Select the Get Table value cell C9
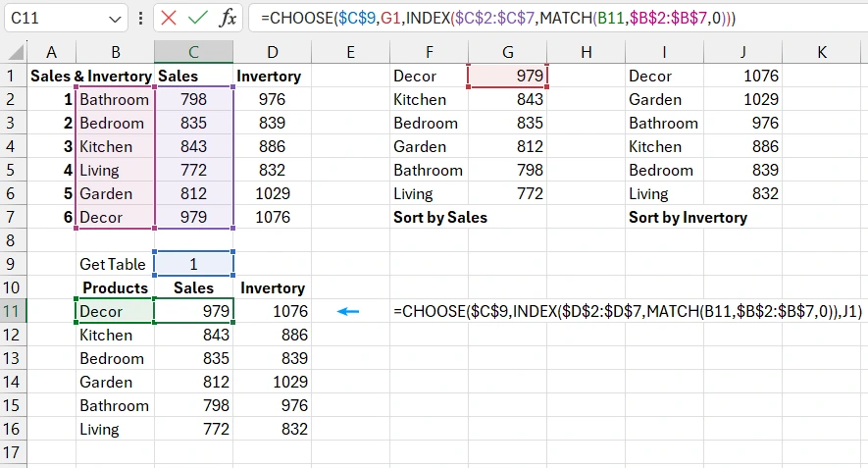 click(194, 264)
